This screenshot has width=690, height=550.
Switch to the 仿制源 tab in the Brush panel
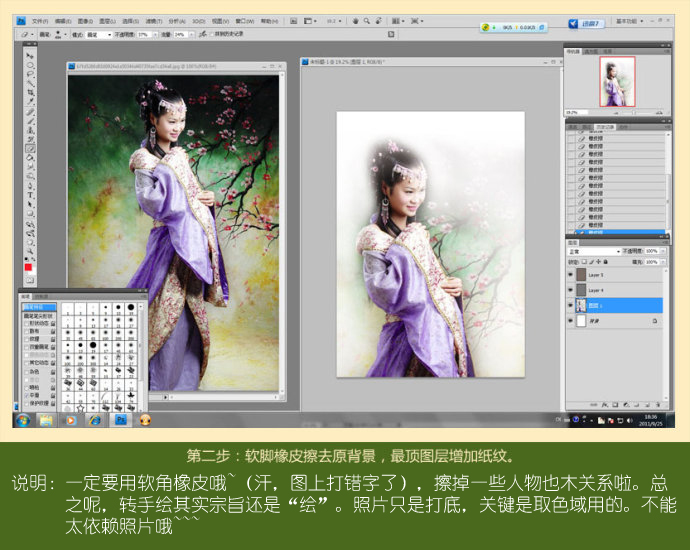pos(41,296)
